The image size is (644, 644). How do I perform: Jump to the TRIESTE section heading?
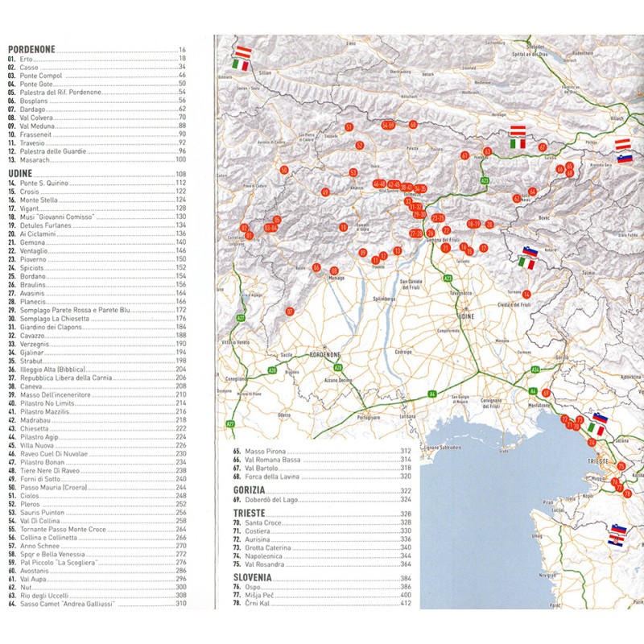click(253, 513)
